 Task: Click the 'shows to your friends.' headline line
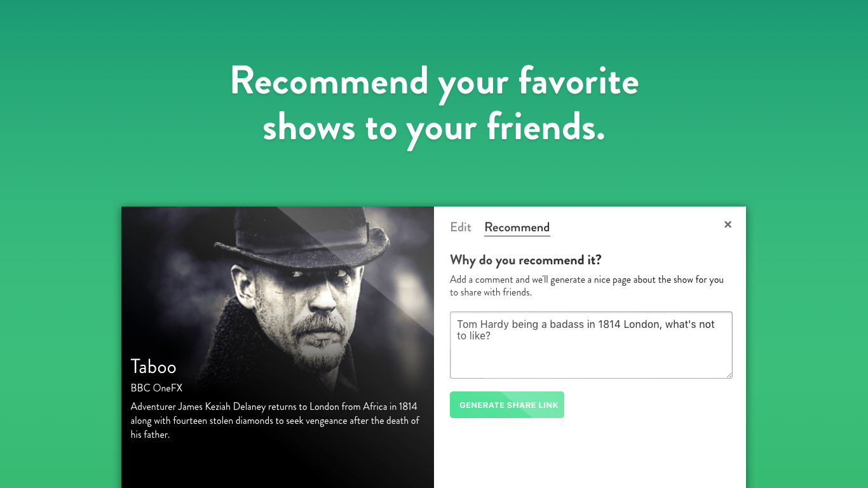pyautogui.click(x=434, y=128)
